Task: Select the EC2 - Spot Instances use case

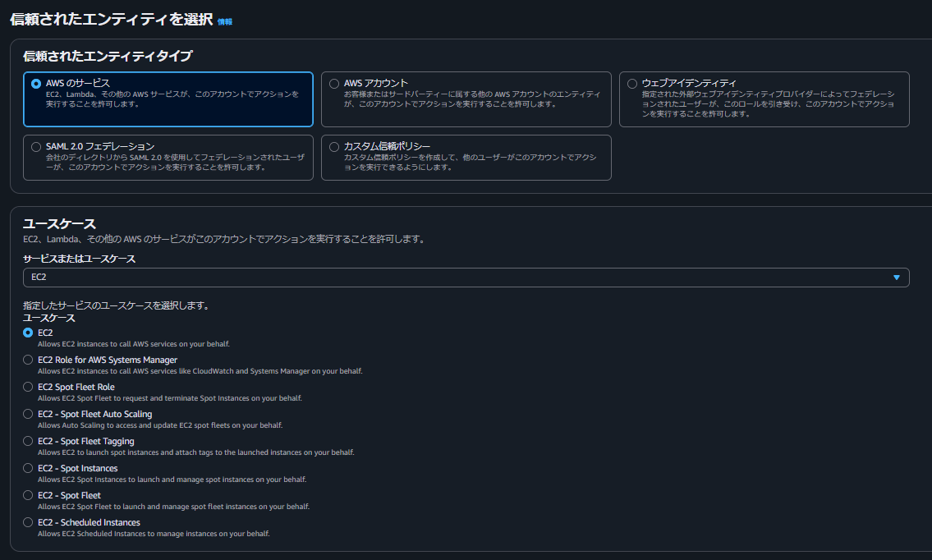Action: [x=27, y=467]
